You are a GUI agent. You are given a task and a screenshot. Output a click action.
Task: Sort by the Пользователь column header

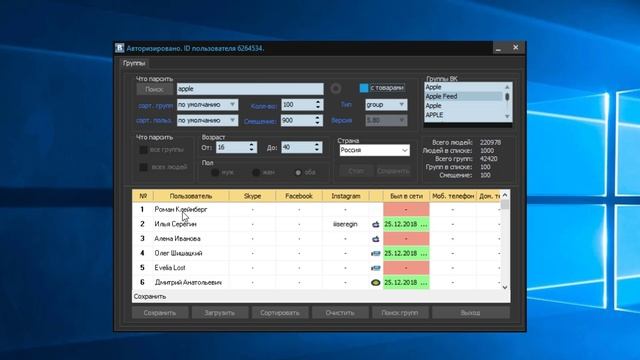click(191, 196)
